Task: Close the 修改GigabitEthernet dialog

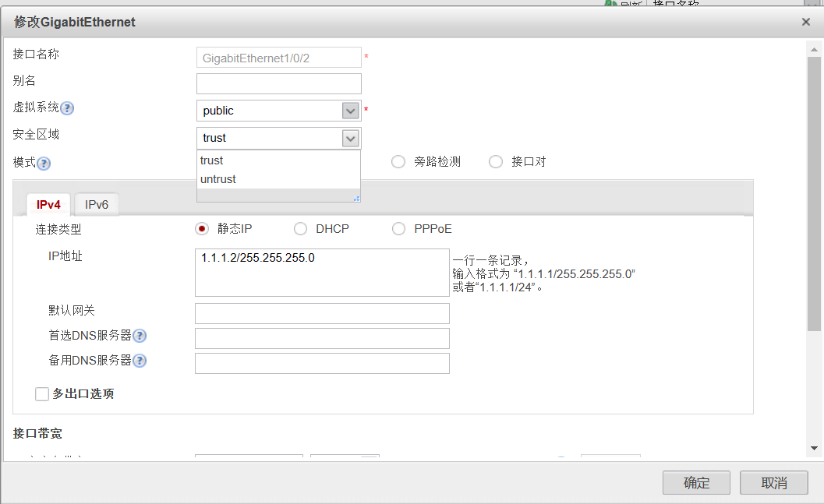Action: pos(805,22)
